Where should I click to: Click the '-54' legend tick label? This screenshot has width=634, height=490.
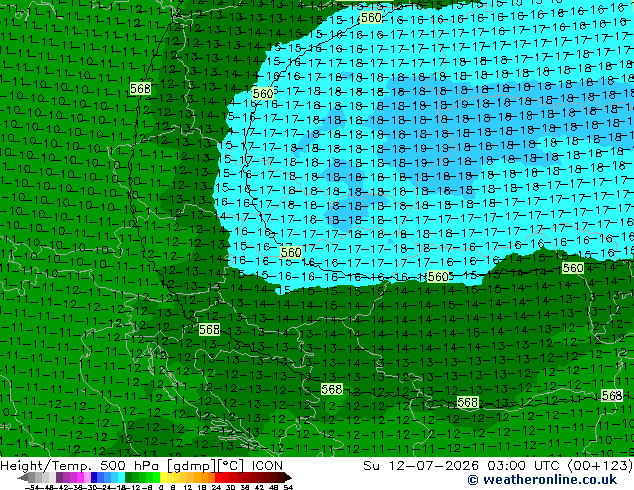[x=31, y=487]
